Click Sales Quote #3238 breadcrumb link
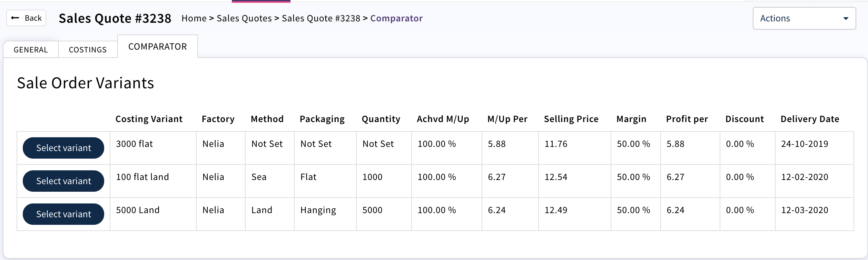 pos(321,18)
